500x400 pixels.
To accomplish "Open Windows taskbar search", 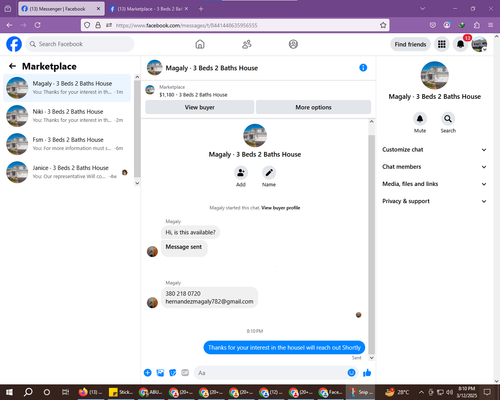I will [x=28, y=392].
